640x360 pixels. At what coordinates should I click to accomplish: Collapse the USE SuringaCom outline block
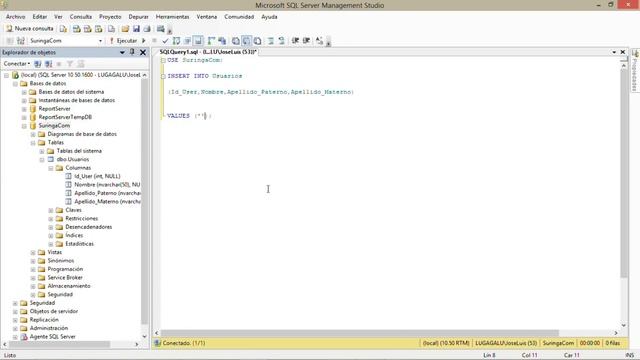pos(163,60)
